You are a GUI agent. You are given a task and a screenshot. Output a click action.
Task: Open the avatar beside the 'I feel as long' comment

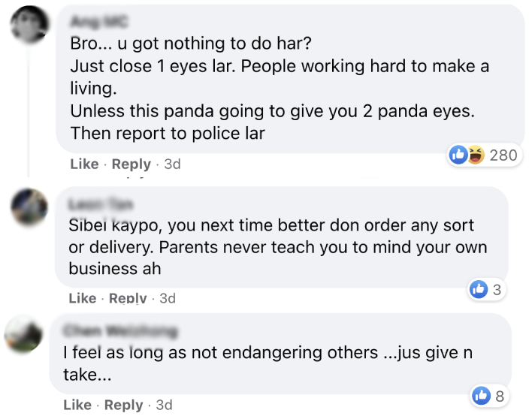click(x=23, y=333)
